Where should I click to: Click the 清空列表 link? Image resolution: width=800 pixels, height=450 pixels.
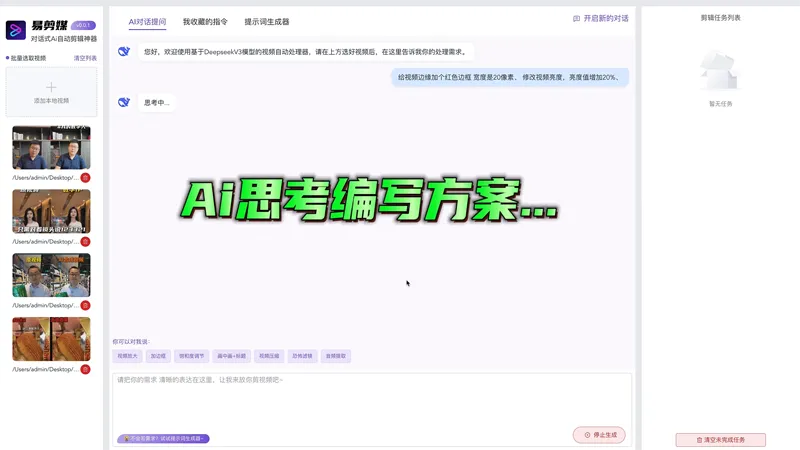[85, 58]
